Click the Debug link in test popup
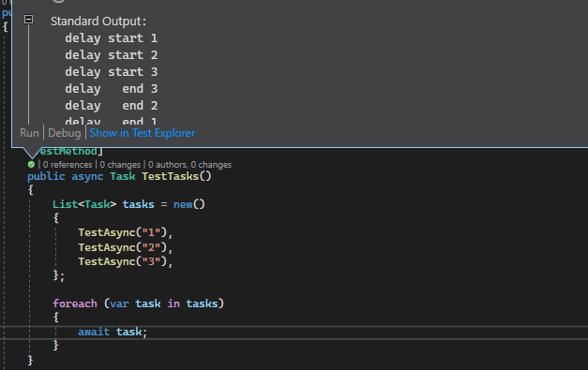Viewport: 588px width, 370px height. click(x=65, y=133)
